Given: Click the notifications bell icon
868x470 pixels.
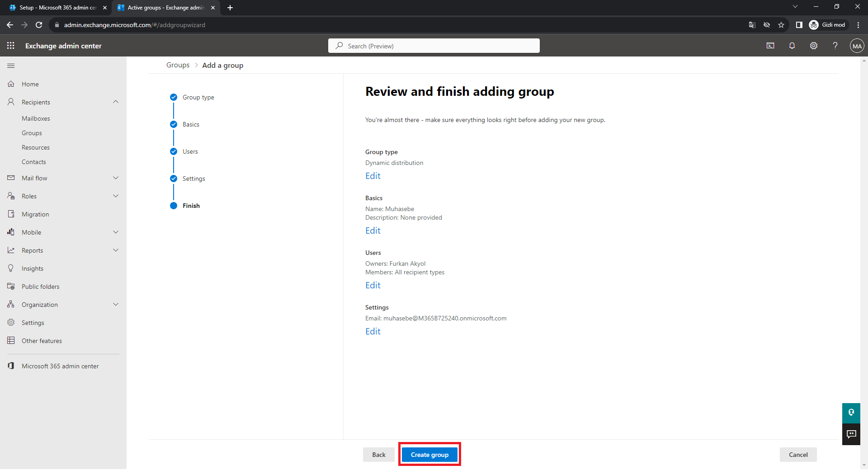Looking at the screenshot, I should point(792,46).
